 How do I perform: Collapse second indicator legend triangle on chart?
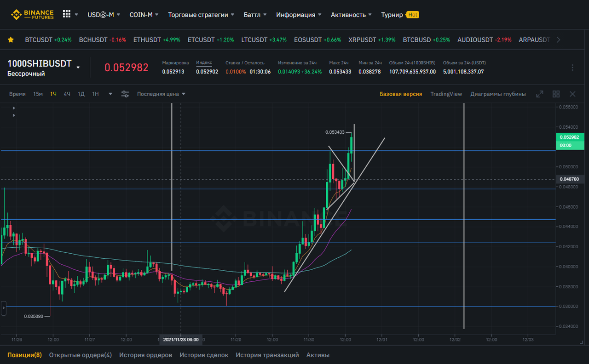click(14, 115)
